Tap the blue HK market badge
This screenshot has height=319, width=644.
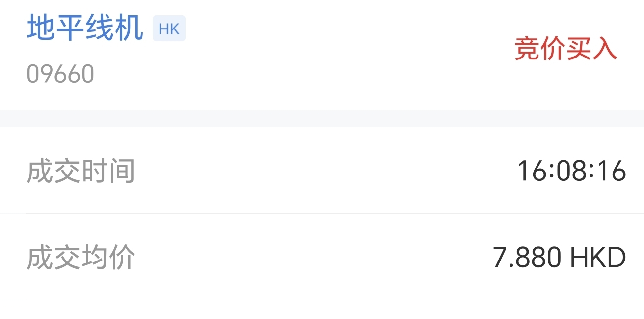coord(169,29)
